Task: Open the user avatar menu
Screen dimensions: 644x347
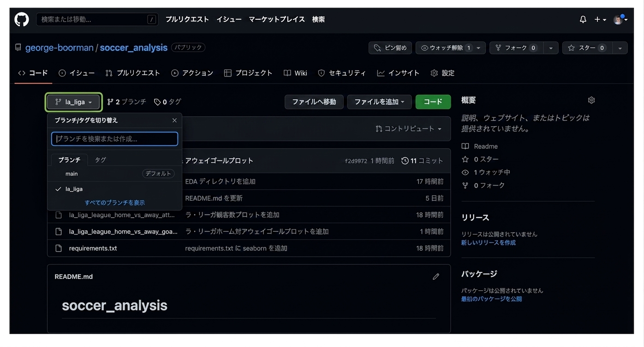Action: coord(620,19)
